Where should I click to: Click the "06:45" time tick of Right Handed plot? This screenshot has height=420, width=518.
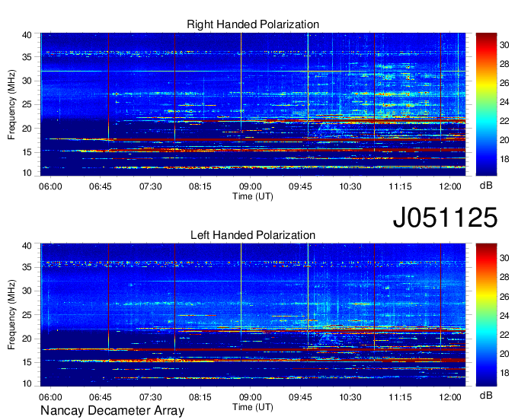coord(100,186)
